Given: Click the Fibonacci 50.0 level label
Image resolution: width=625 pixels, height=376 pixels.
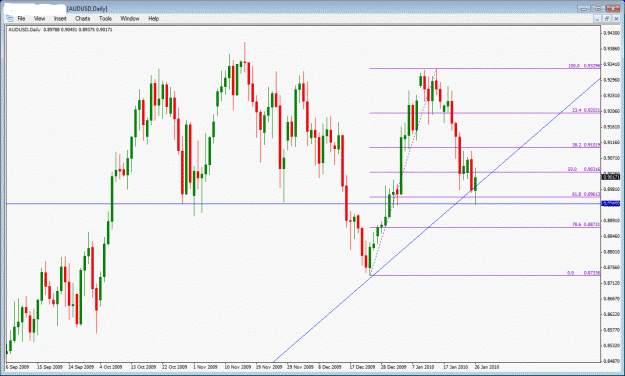Looking at the screenshot, I should tap(584, 169).
